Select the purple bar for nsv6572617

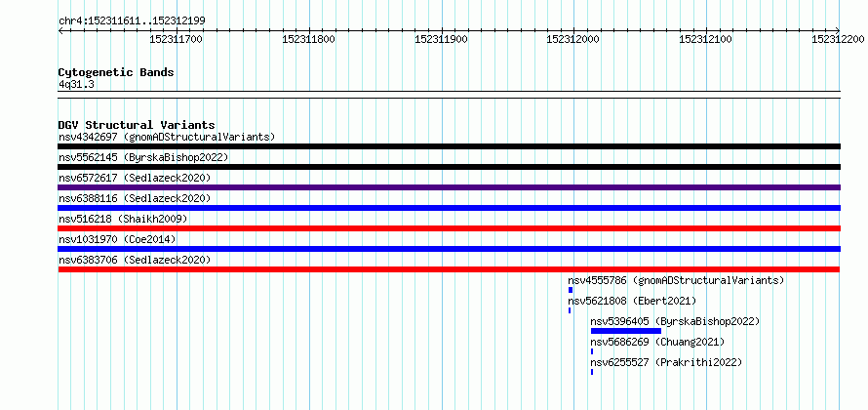tap(449, 187)
